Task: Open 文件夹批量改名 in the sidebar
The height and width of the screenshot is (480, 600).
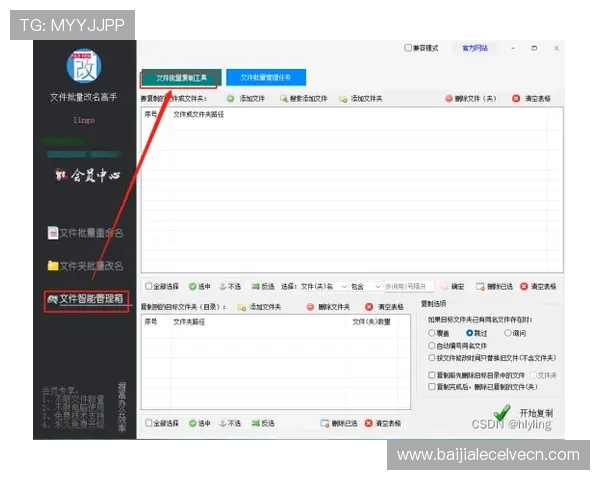Action: click(x=85, y=266)
